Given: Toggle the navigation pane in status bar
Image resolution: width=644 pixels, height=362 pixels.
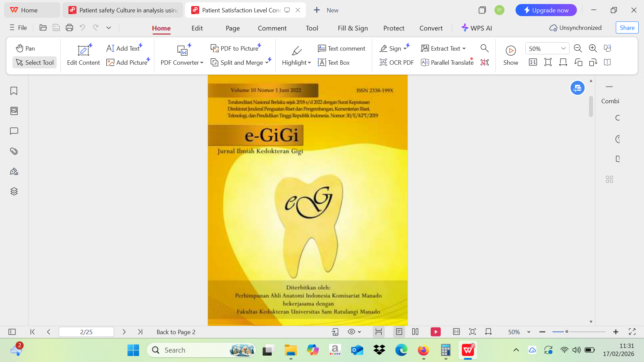Looking at the screenshot, I should 12,332.
